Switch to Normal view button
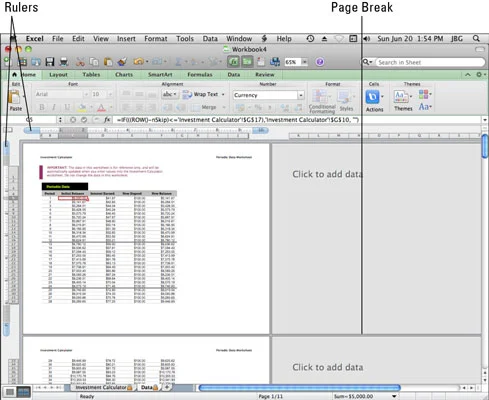489x400 pixels. point(10,392)
